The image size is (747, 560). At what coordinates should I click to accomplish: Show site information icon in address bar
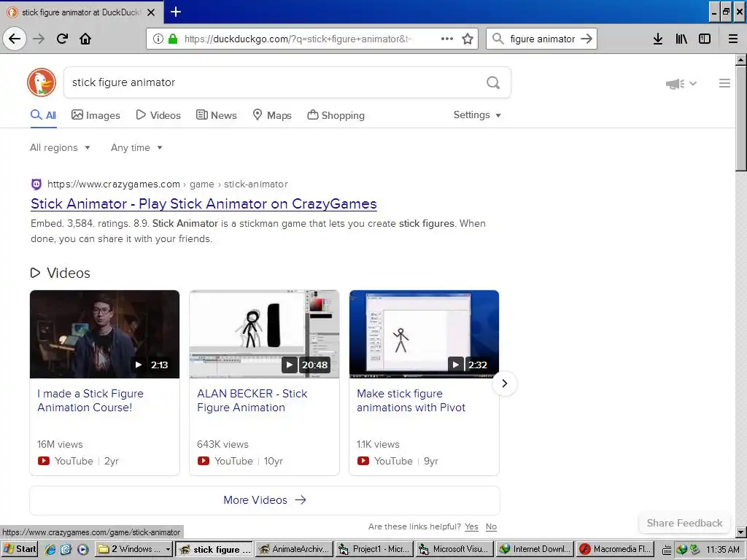click(158, 39)
